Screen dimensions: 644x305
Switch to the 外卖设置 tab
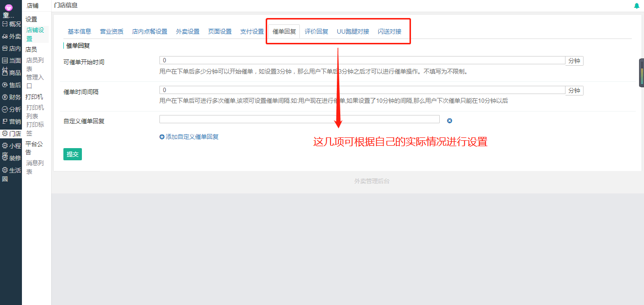[x=188, y=32]
